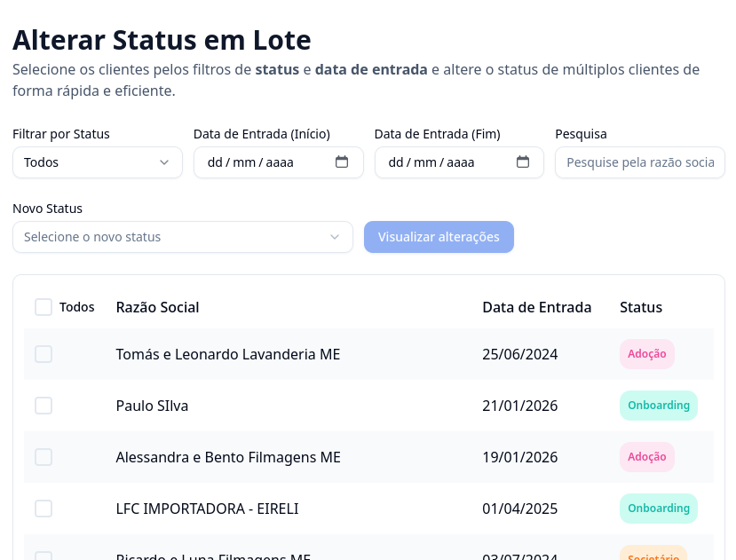
Task: Click the Visualizar alterações button
Action: tap(439, 237)
